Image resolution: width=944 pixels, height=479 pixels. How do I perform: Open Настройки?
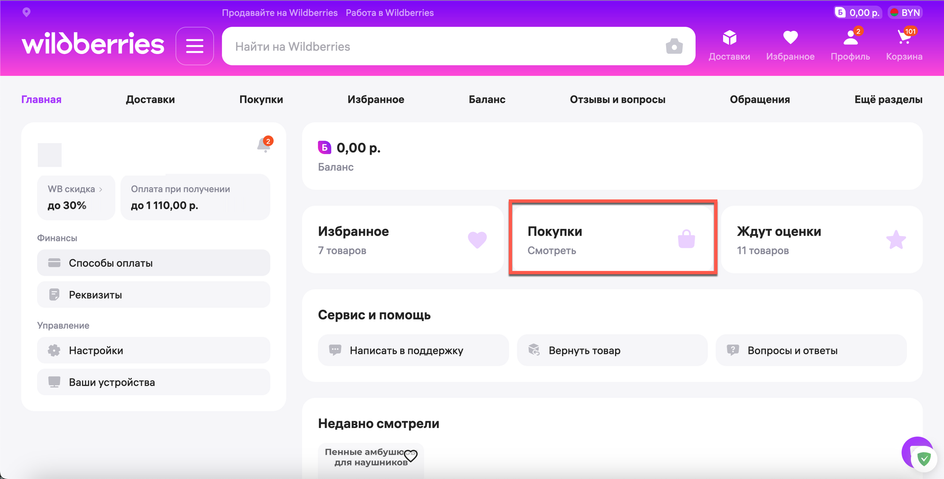pos(154,350)
